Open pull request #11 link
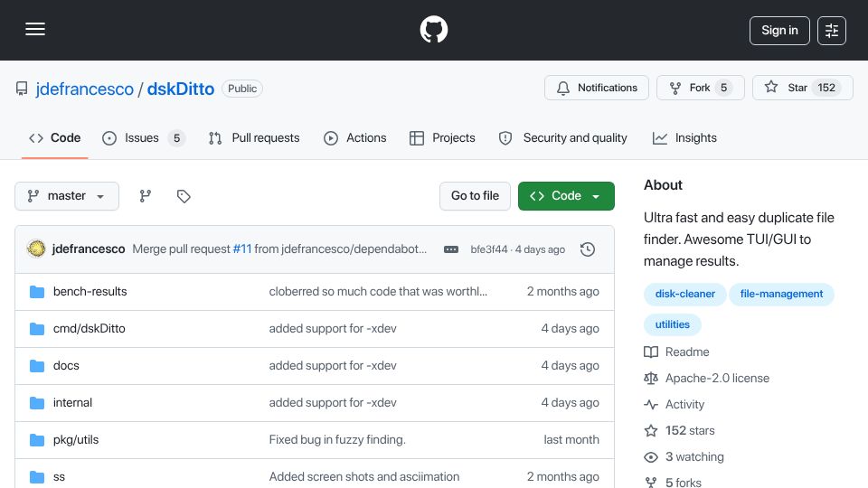Viewport: 868px width, 488px height. click(242, 249)
